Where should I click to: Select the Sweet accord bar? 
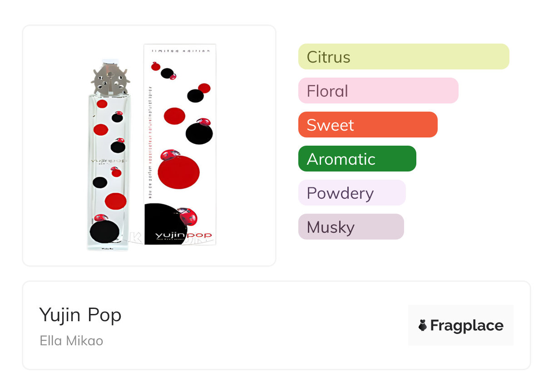(367, 125)
